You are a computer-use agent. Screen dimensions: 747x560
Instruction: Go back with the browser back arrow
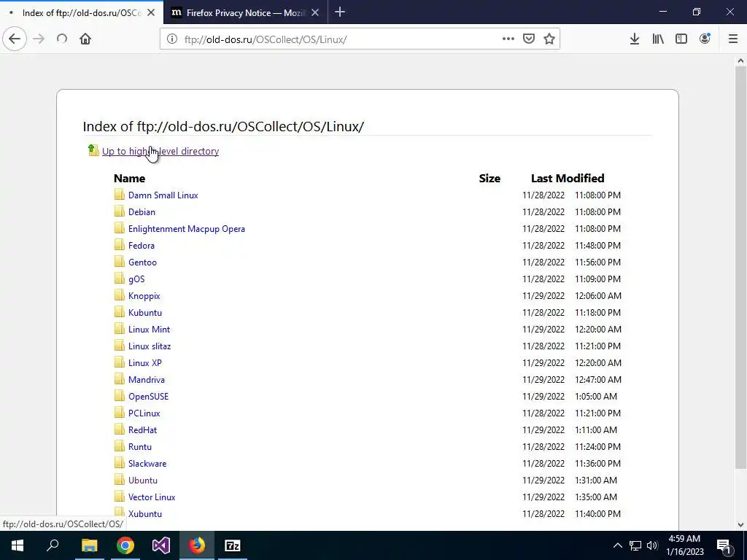(x=15, y=39)
